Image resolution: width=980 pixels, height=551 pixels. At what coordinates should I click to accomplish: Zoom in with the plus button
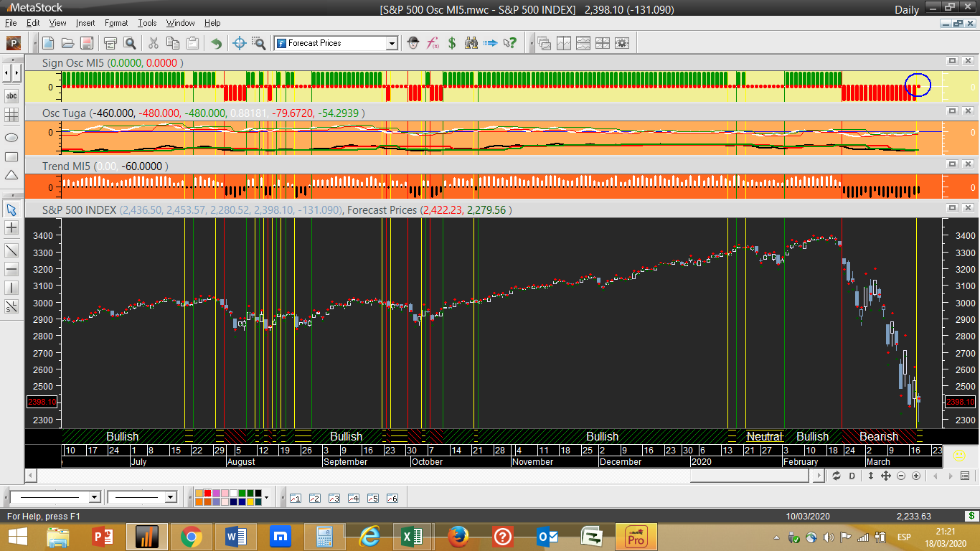point(916,476)
